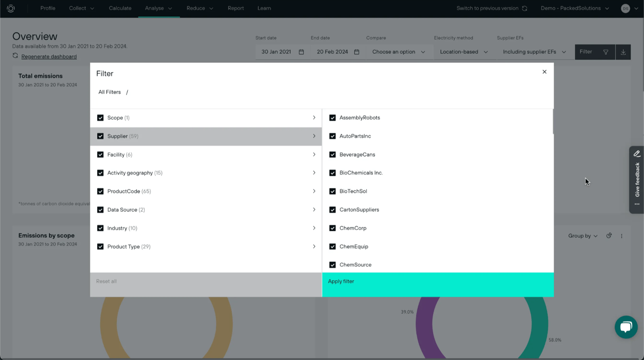The image size is (644, 360).
Task: Open the kebab menu next to Group by
Action: click(x=621, y=236)
